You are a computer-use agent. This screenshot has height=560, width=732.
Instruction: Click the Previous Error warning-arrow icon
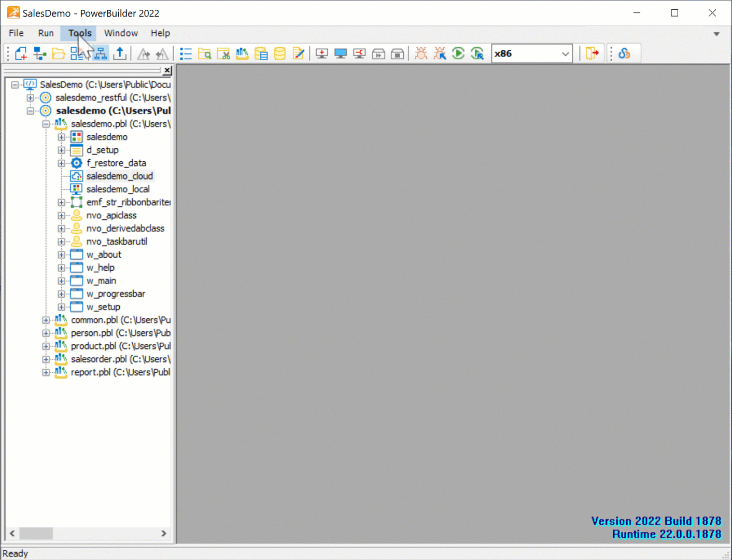(162, 53)
